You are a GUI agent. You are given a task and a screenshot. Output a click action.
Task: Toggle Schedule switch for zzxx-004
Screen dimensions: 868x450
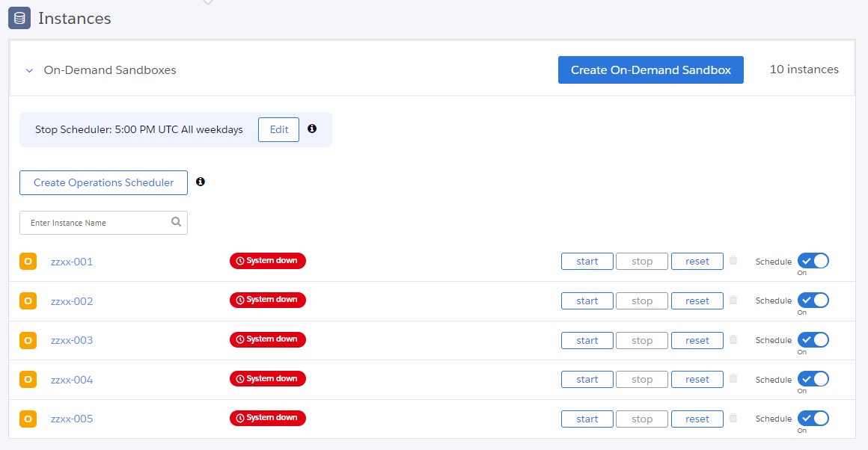coord(813,379)
